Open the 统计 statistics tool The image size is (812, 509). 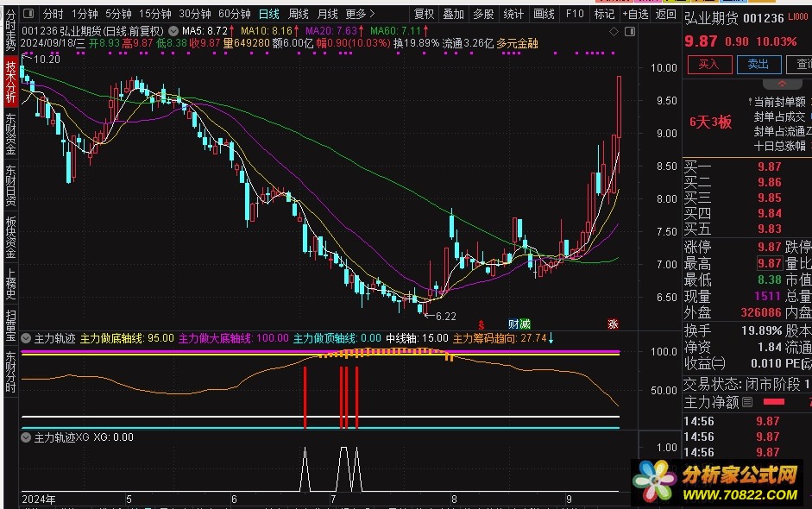[x=513, y=14]
